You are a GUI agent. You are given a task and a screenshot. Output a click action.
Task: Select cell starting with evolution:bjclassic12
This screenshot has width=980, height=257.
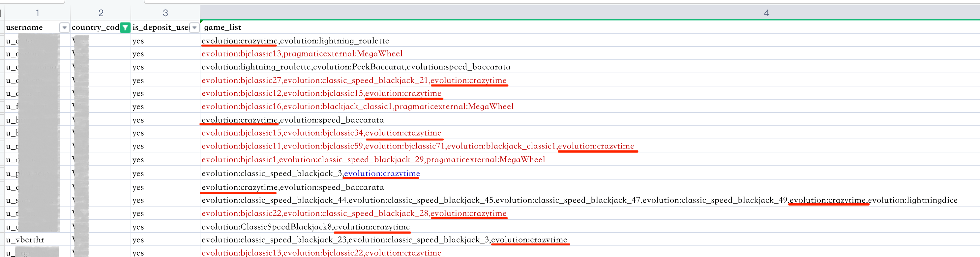click(590, 93)
